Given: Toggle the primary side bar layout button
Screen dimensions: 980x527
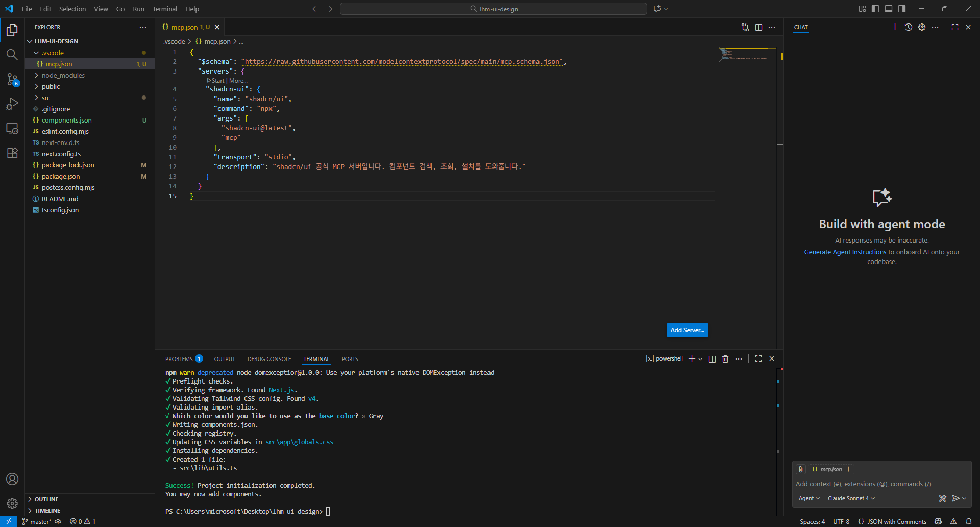Looking at the screenshot, I should tap(875, 9).
